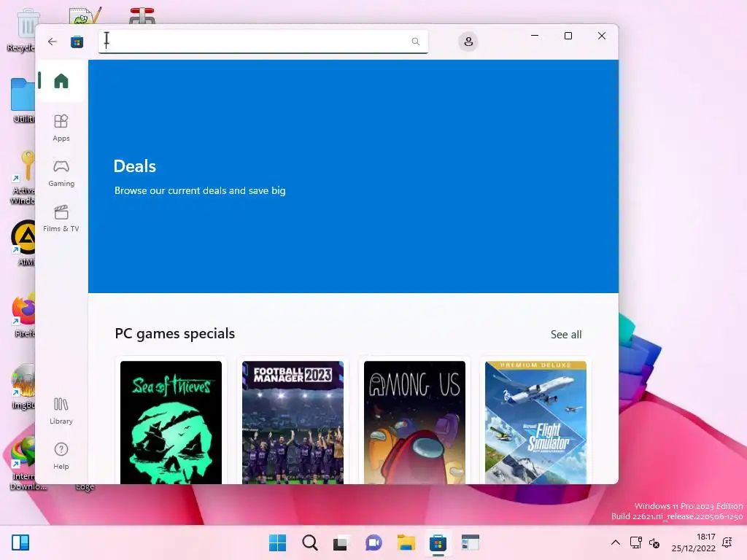Click the Microsoft Store logo icon
The width and height of the screenshot is (747, 560).
(x=77, y=42)
